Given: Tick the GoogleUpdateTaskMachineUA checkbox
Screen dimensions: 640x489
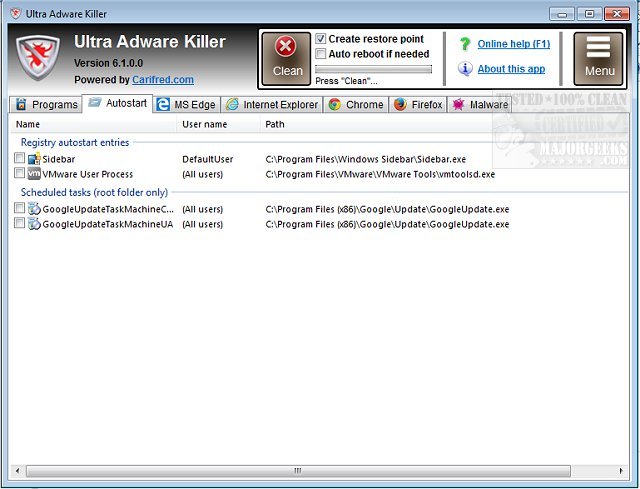Looking at the screenshot, I should [x=19, y=223].
